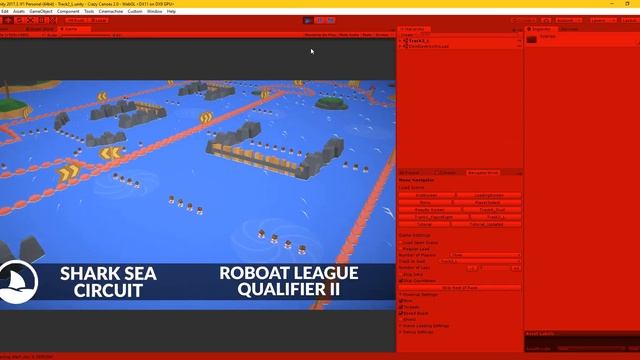This screenshot has height=360, width=640.
Task: Click the Play button to stop play mode
Action: click(308, 20)
